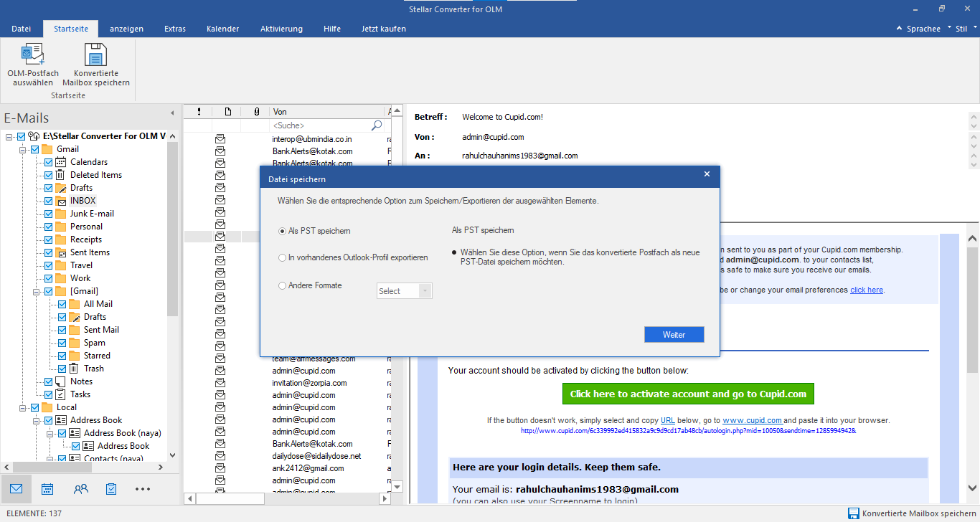Click the search magnifier icon in Von column
This screenshot has height=522, width=980.
377,125
